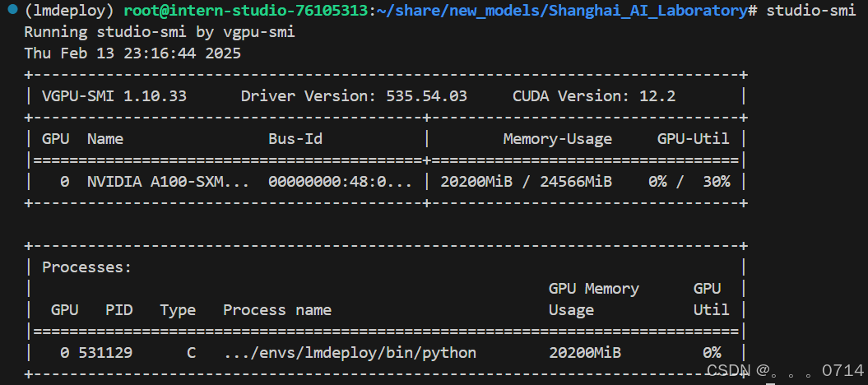Click the path "~/share/new_models/Shanghai_AI_Laboratory"
Image resolution: width=868 pixels, height=385 pixels.
[x=561, y=11]
